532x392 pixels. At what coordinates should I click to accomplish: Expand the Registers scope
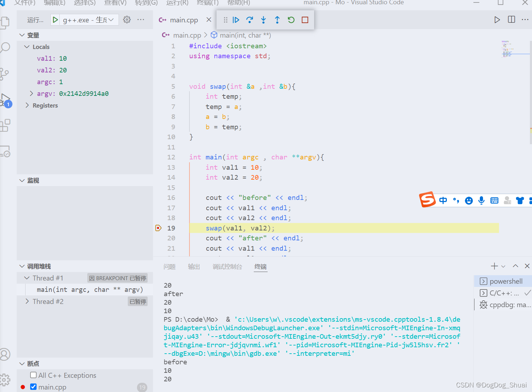(x=27, y=105)
